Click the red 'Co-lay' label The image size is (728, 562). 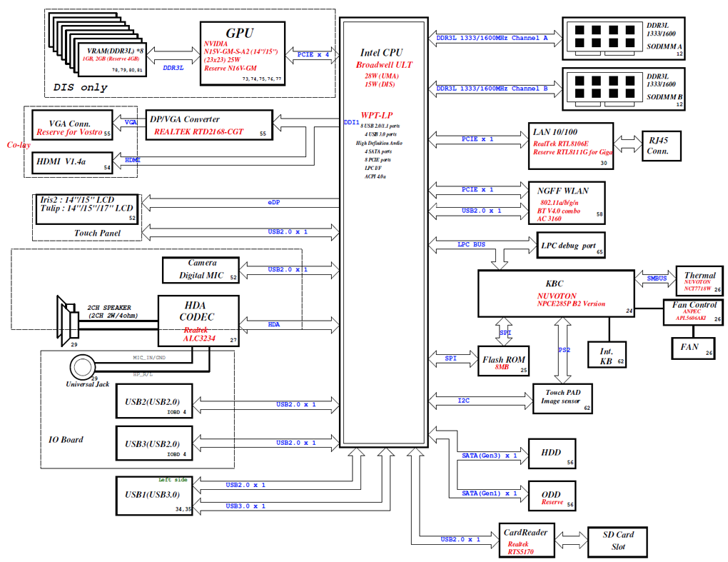coord(19,144)
